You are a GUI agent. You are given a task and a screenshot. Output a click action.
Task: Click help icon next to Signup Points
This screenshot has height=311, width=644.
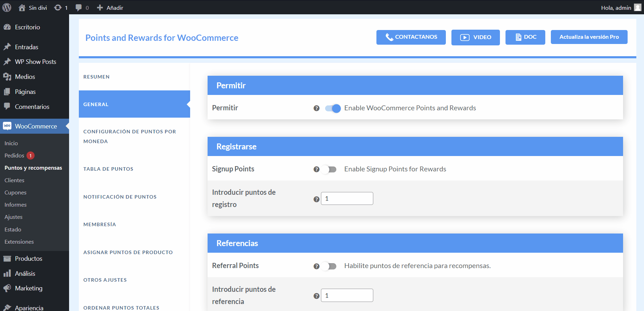(316, 169)
